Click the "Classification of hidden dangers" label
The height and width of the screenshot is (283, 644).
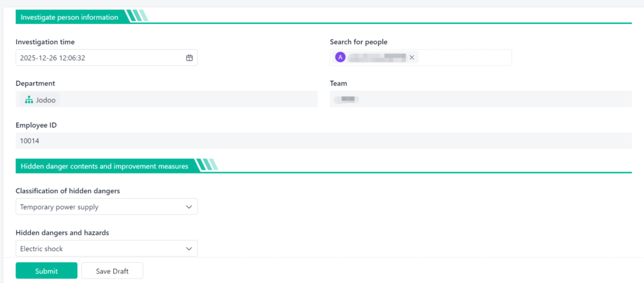click(x=67, y=191)
